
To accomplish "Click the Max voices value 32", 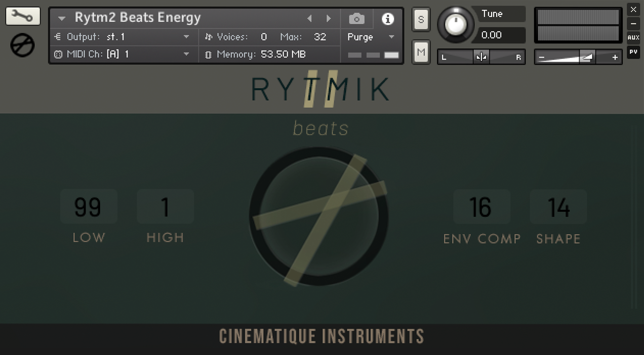I will pyautogui.click(x=320, y=37).
